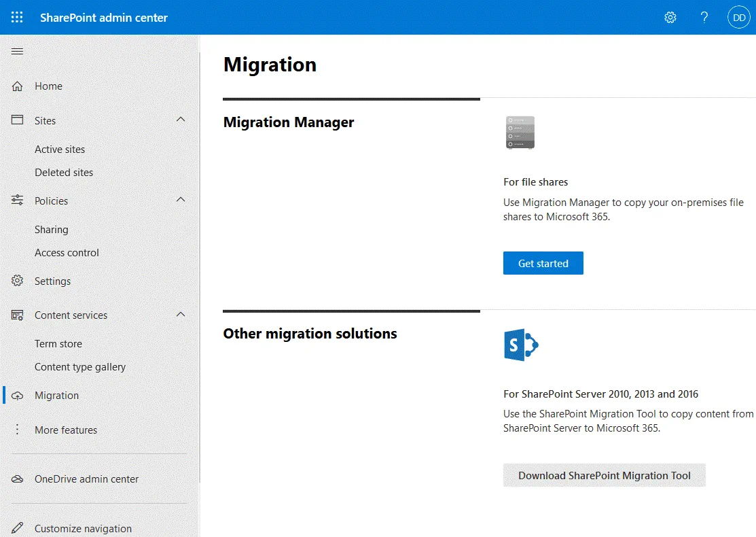The width and height of the screenshot is (756, 537).
Task: Open the Sharing policy page
Action: 51,229
